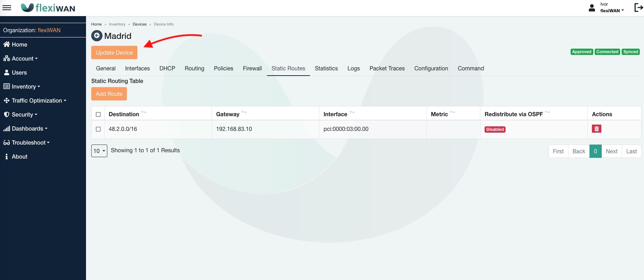Screen dimensions: 644x280
Task: Open the flexiWAN user account dropdown
Action: 612,10
